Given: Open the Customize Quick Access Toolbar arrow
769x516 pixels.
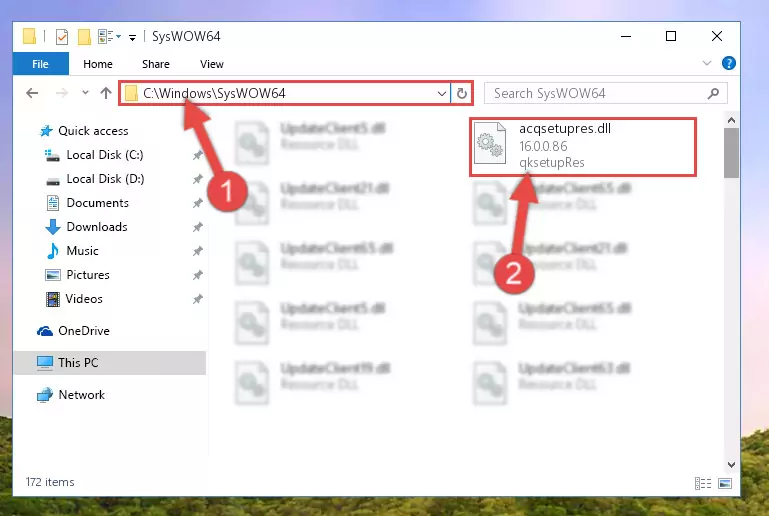Looking at the screenshot, I should (x=132, y=37).
